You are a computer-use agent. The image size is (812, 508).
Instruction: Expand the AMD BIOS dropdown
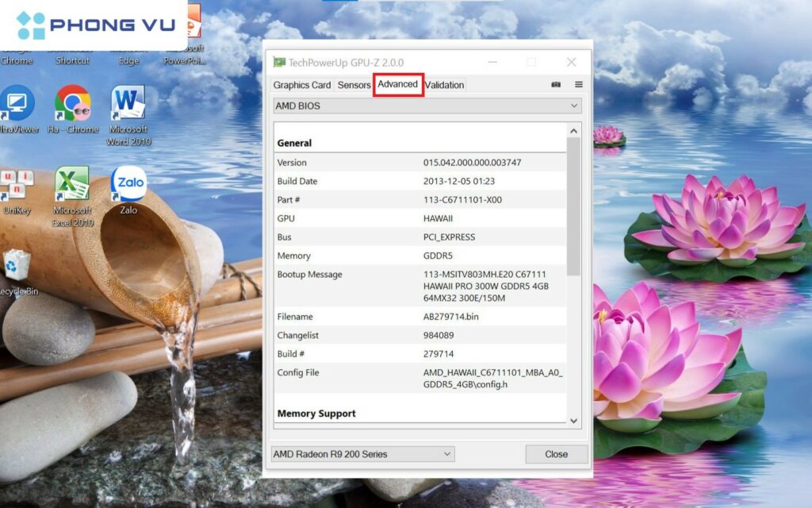(x=574, y=106)
